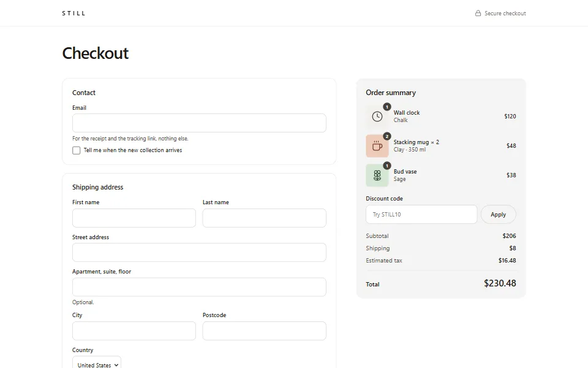Click the $16.48 estimated tax value
The image size is (588, 368).
pyautogui.click(x=507, y=260)
